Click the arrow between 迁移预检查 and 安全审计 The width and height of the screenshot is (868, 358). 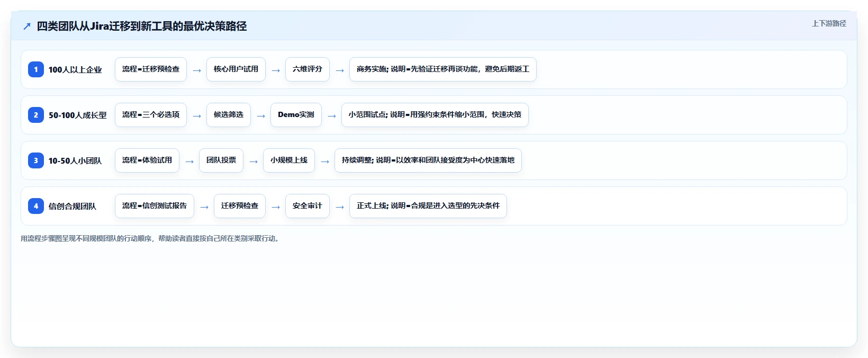276,207
